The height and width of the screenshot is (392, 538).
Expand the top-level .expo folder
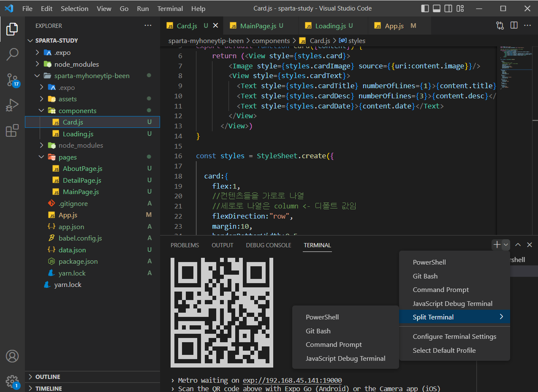tap(92, 53)
